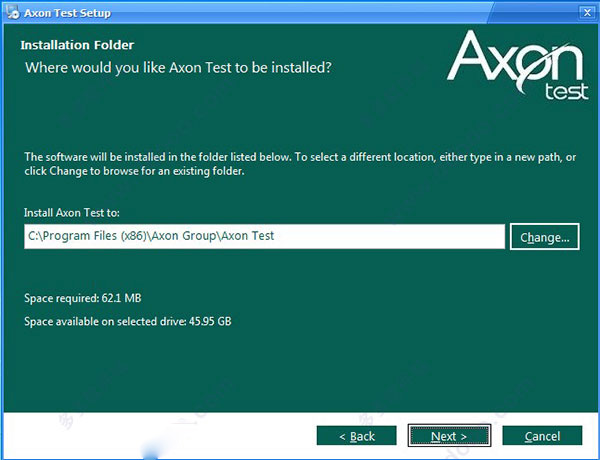Screen dimensions: 600x460
Task: Cancel the Axon Test setup
Action: click(542, 436)
